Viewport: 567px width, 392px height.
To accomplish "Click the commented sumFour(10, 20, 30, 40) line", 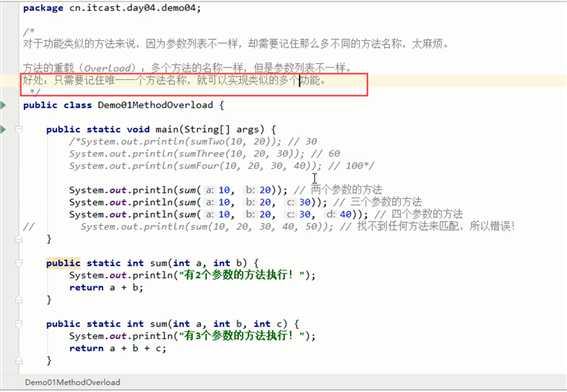I will [222, 166].
